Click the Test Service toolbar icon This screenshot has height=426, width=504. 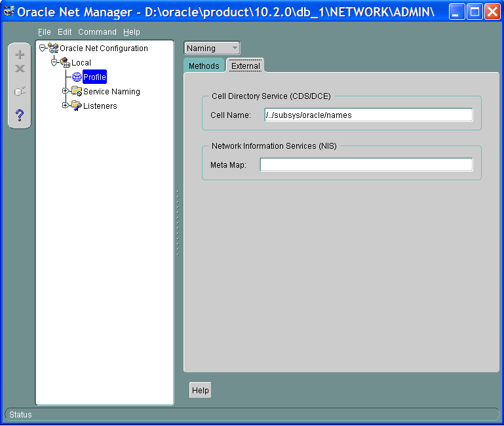20,91
